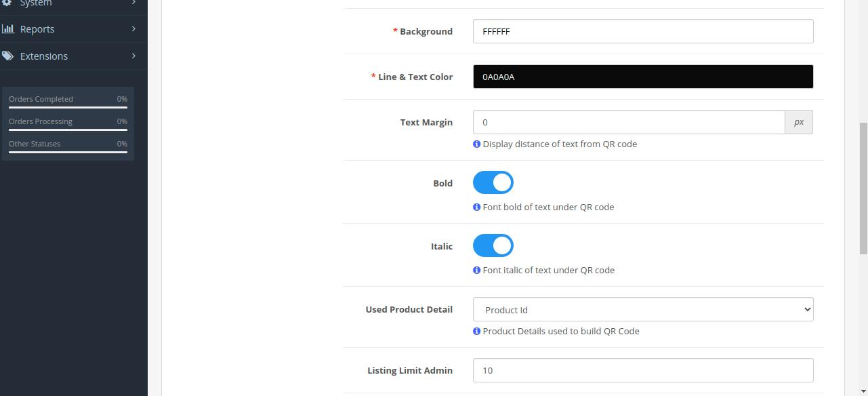Disable the Bold toggle switch
The image size is (868, 396).
(493, 182)
